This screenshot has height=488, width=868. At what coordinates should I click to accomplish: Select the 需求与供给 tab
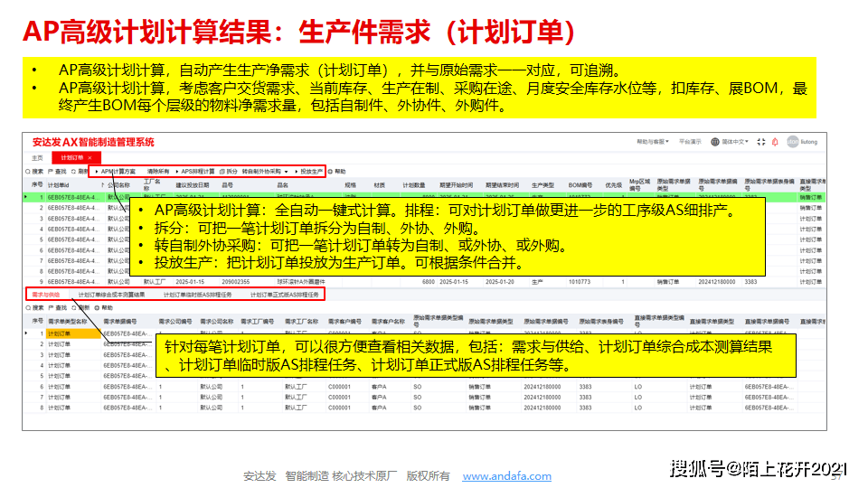[46, 295]
